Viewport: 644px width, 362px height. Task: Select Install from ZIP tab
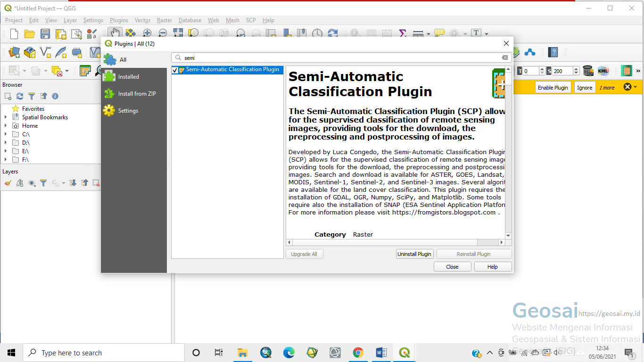point(134,94)
